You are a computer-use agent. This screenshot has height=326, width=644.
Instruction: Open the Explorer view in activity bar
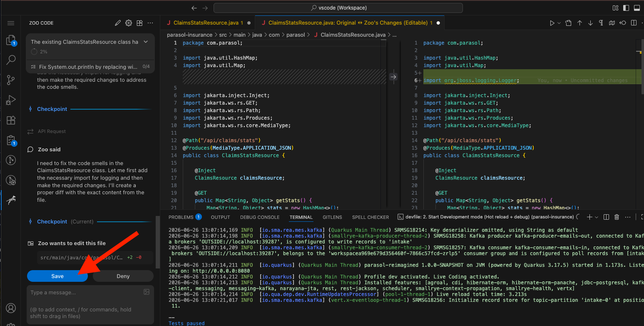tap(11, 40)
